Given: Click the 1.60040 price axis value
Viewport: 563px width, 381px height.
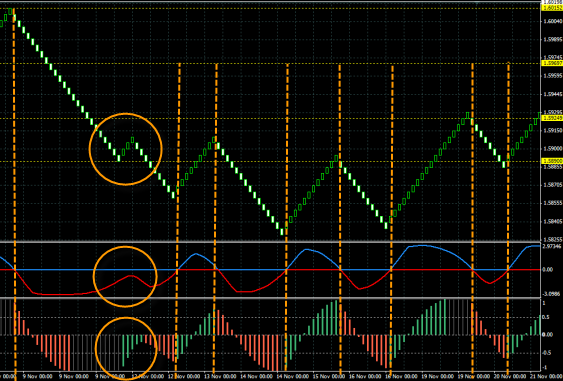Looking at the screenshot, I should click(x=553, y=21).
